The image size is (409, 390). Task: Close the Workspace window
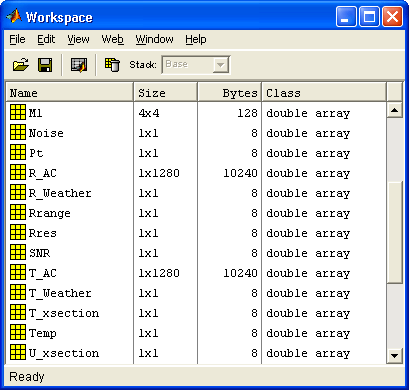pos(392,16)
